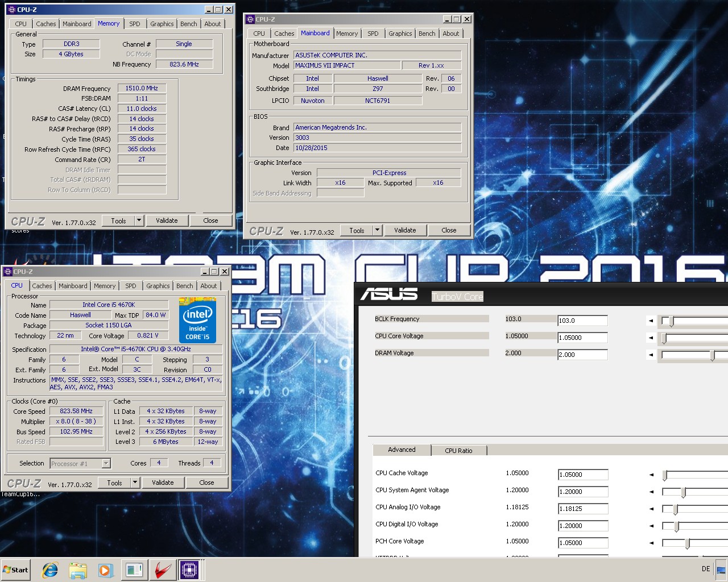Viewport: 728px width, 582px height.
Task: Activate the purple CPU-Z taskbar icon
Action: pyautogui.click(x=189, y=570)
